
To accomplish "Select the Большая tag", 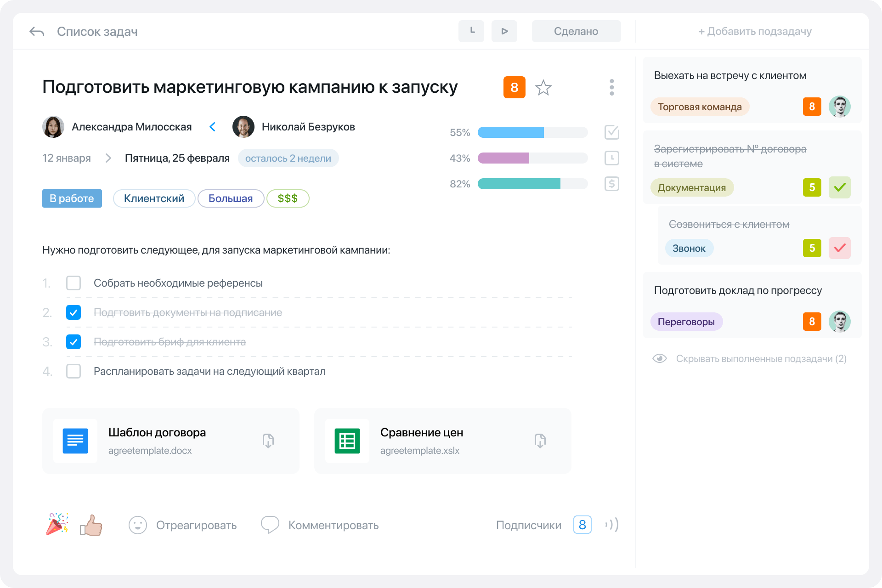I will [x=231, y=198].
